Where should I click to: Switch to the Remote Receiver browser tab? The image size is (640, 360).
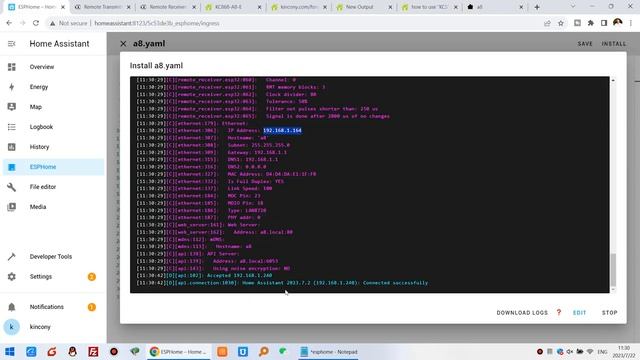click(167, 7)
